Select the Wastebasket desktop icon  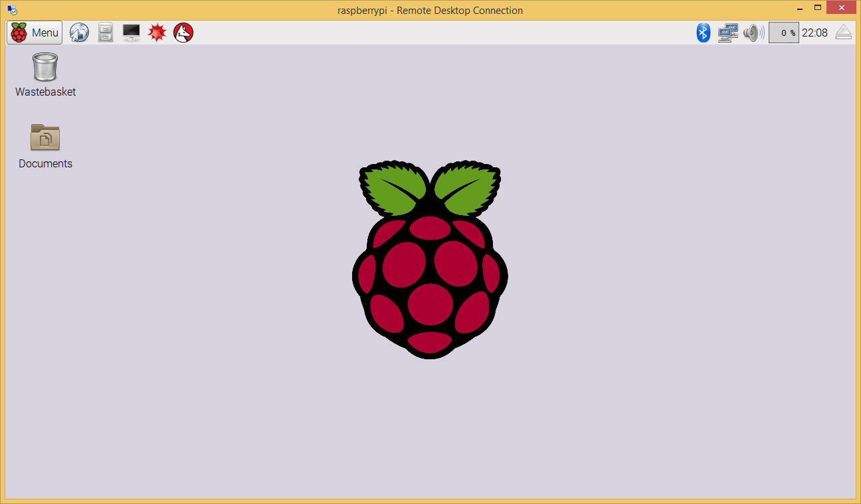pyautogui.click(x=45, y=75)
